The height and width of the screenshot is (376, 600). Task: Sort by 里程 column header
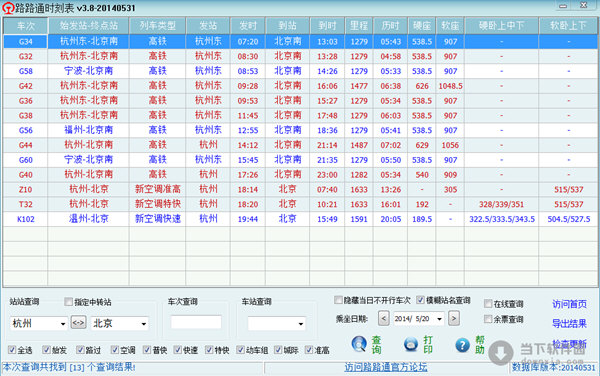[x=359, y=26]
